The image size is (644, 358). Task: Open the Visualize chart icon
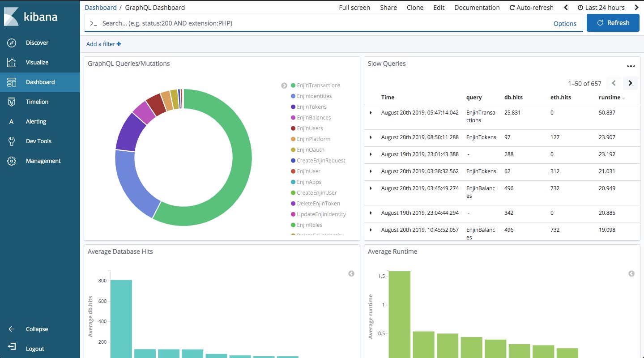tap(12, 63)
